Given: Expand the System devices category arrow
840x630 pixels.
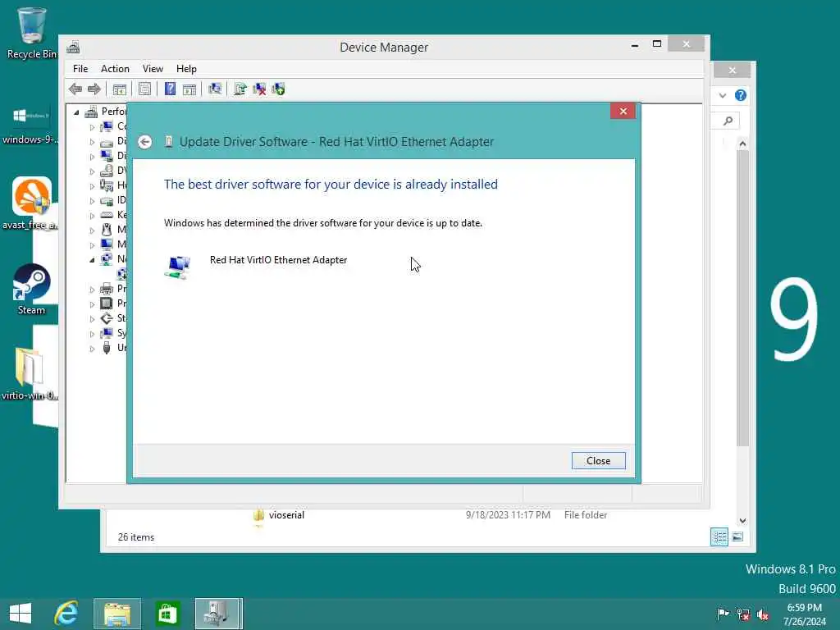Looking at the screenshot, I should (x=92, y=334).
